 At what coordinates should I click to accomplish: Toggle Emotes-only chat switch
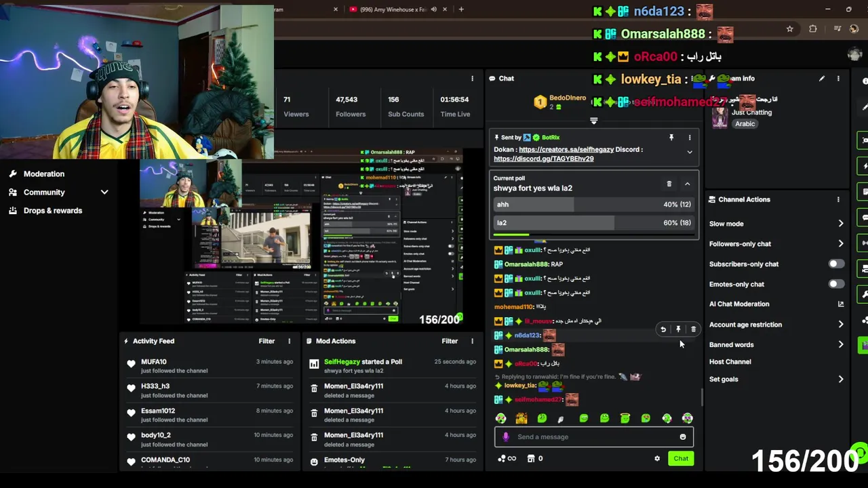click(836, 284)
